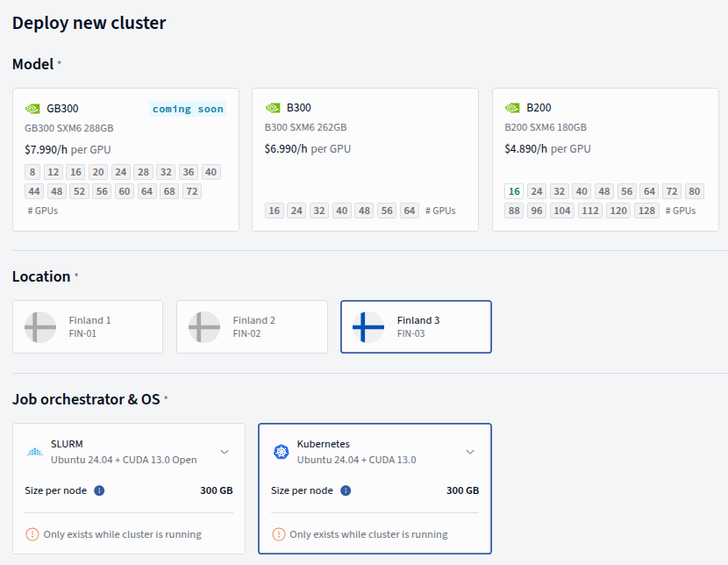Select the B300 model card
This screenshot has height=565, width=728.
point(365,149)
